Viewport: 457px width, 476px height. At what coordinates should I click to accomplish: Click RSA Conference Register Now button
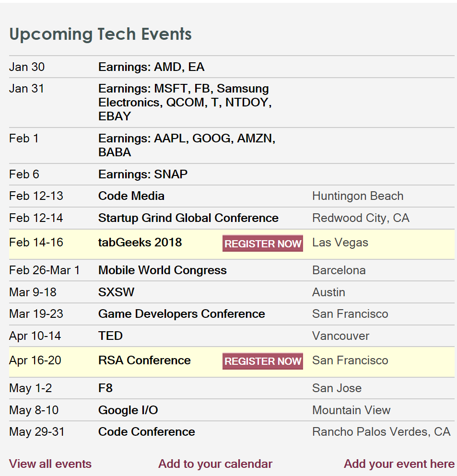(262, 361)
